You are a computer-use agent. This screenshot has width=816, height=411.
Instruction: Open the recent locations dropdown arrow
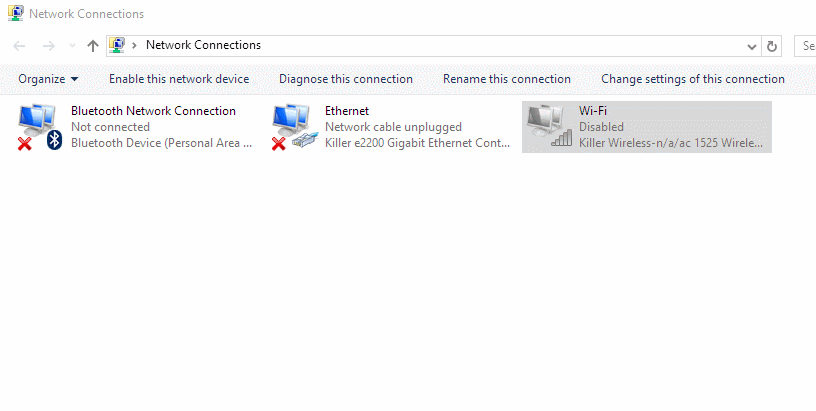(72, 46)
